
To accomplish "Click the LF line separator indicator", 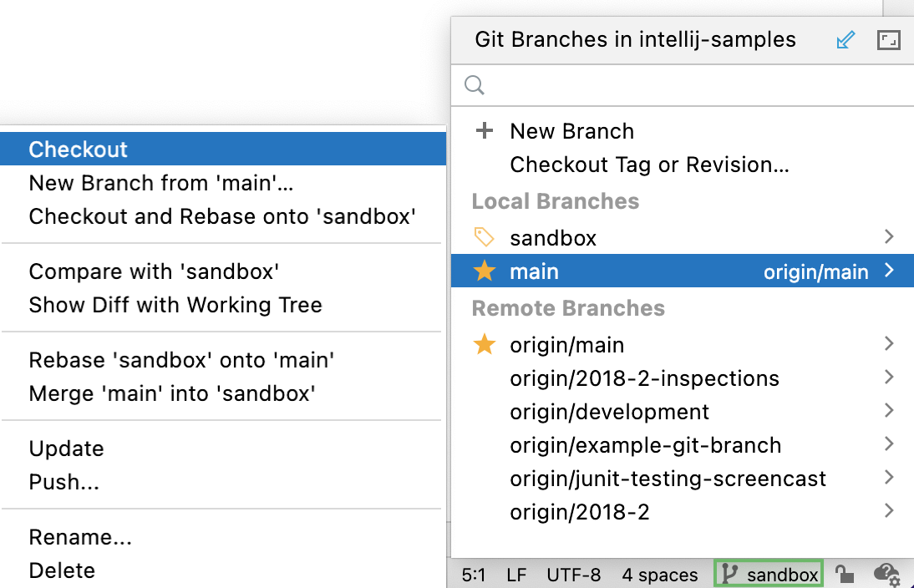I will (x=515, y=574).
